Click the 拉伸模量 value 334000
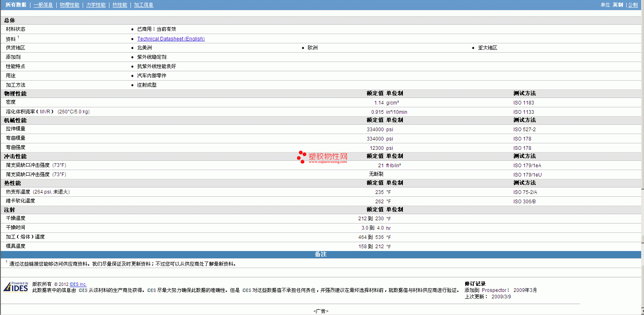Viewport: 644px width, 315px height. (x=375, y=130)
